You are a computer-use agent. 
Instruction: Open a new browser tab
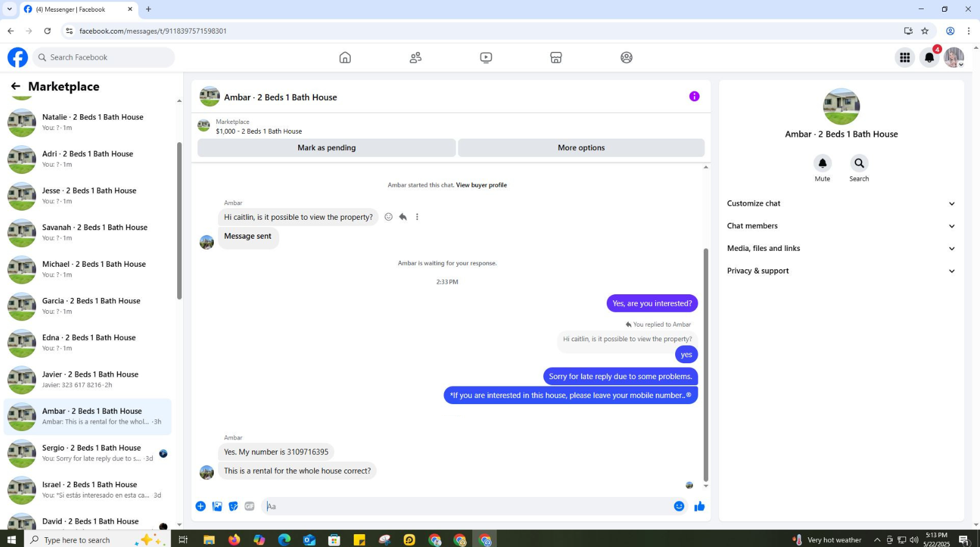(x=148, y=9)
